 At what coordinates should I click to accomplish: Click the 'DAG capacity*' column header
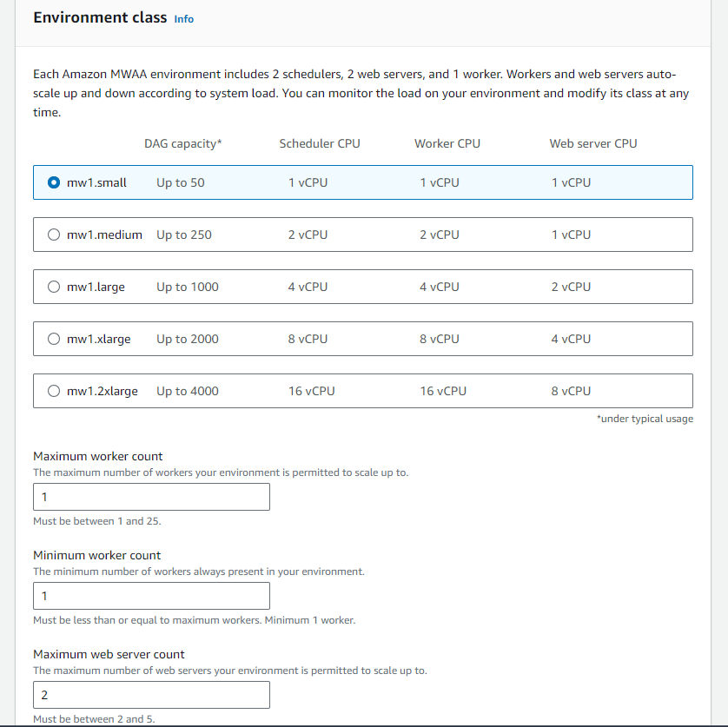[x=183, y=143]
